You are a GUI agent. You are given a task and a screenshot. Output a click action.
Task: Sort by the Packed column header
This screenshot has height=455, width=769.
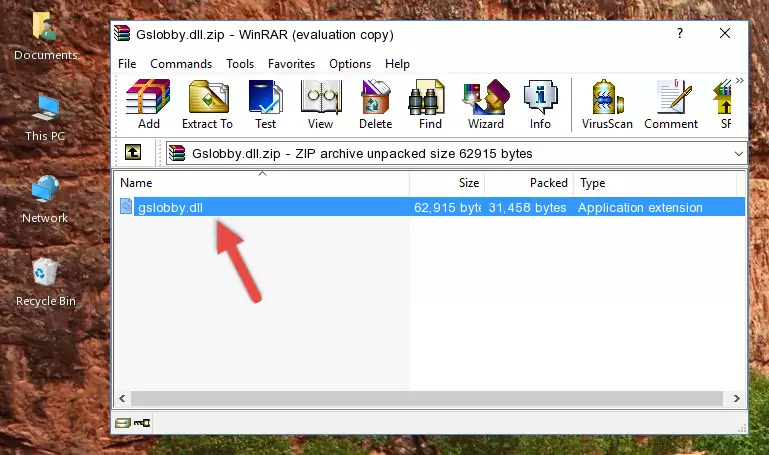click(x=529, y=183)
